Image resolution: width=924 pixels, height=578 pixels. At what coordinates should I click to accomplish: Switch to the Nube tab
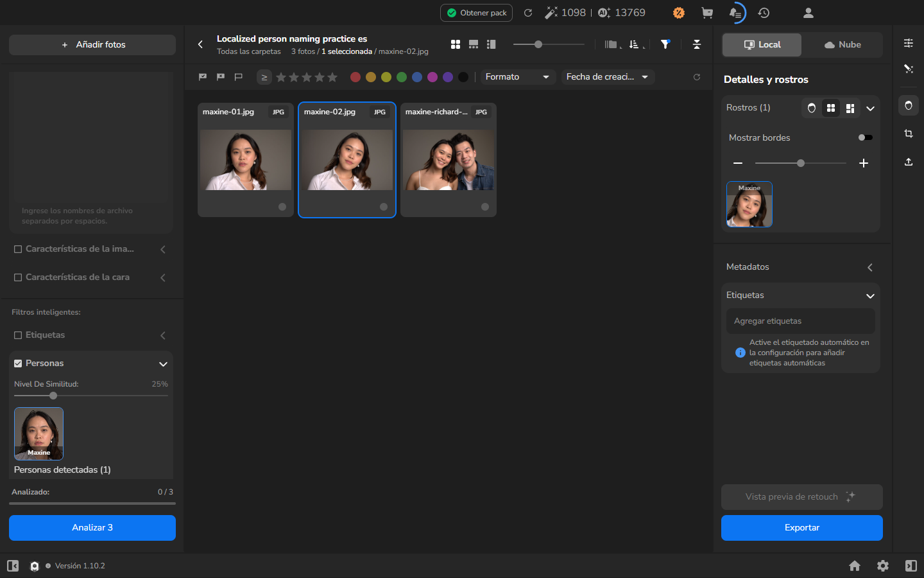coord(842,45)
